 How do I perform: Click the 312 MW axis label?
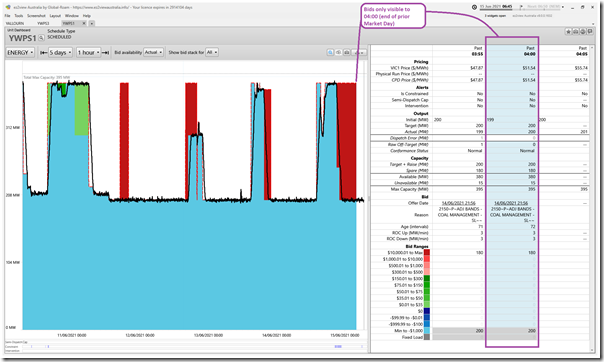[13, 127]
